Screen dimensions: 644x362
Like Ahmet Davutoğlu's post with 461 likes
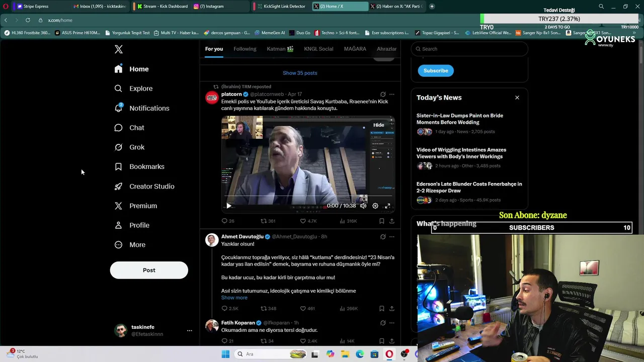303,308
